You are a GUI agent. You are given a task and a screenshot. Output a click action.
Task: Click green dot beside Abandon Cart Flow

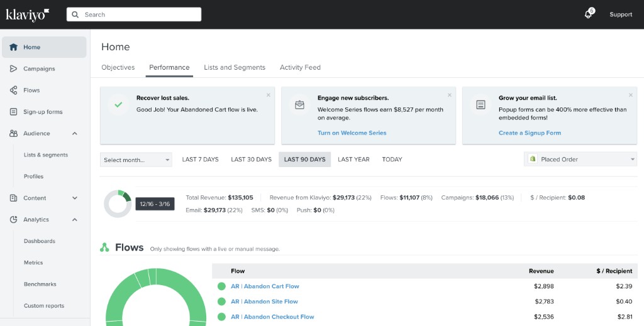(221, 286)
